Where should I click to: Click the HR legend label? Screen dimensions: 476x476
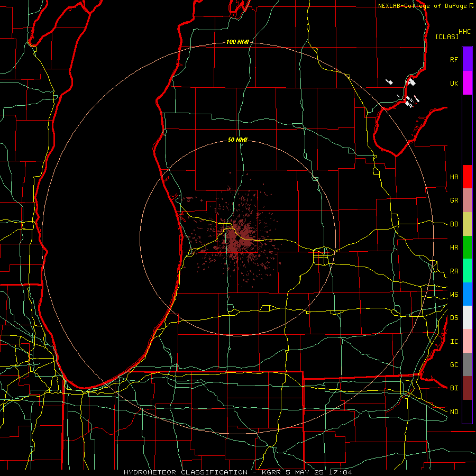tap(454, 248)
